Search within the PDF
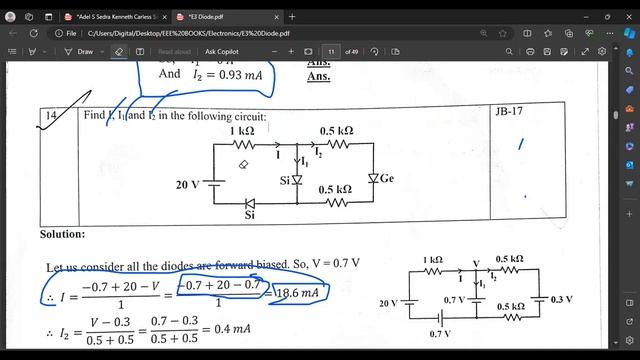Image resolution: width=640 pixels, height=360 pixels. [x=509, y=51]
